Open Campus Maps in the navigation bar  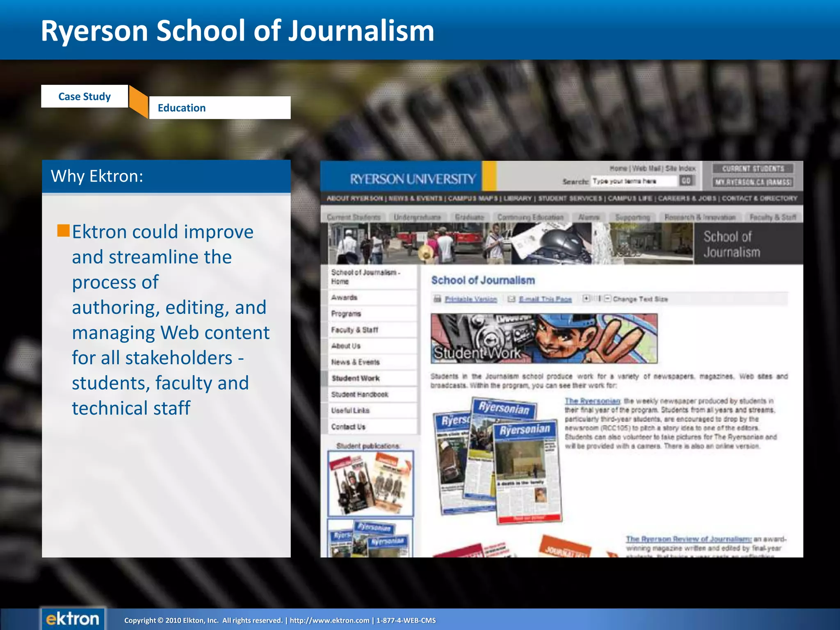(473, 199)
